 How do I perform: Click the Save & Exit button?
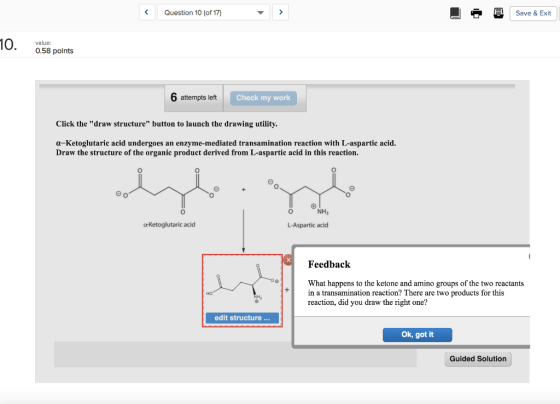(x=533, y=13)
